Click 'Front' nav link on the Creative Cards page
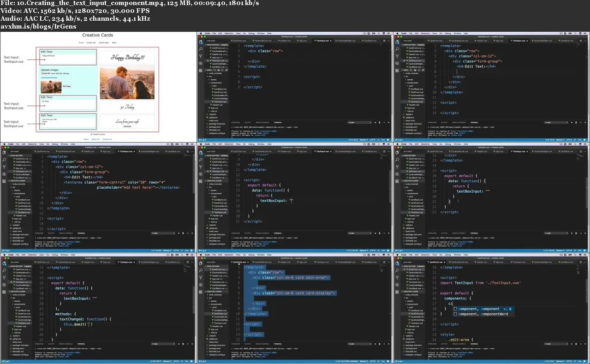The width and height of the screenshot is (590, 364). click(x=81, y=42)
